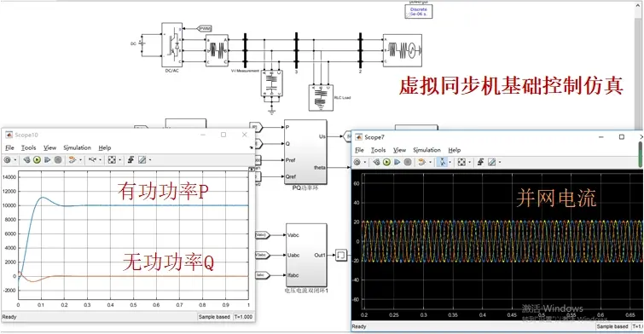The height and width of the screenshot is (334, 644).
Task: Click Step Forward button in Scope7 toolbar
Action: (x=397, y=162)
